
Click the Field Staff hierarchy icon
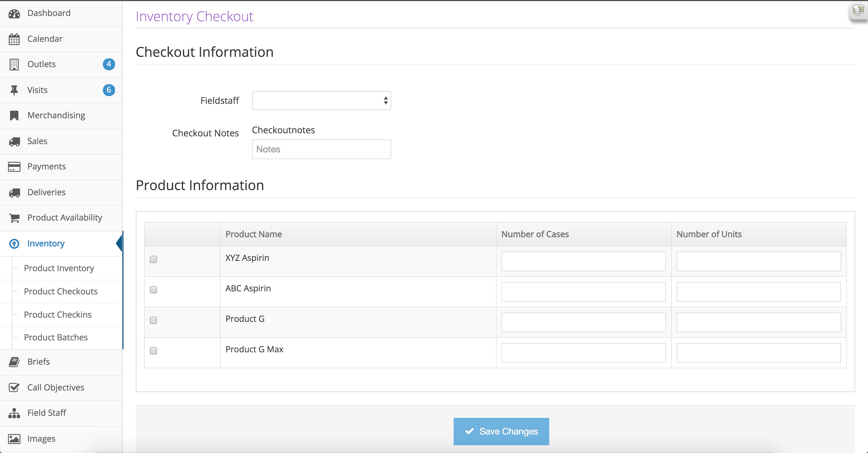point(14,413)
